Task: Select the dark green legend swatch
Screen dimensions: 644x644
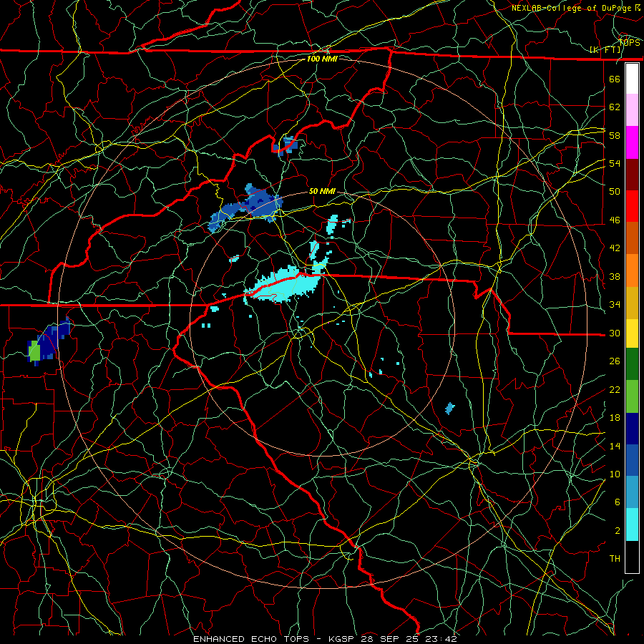Action: point(632,364)
